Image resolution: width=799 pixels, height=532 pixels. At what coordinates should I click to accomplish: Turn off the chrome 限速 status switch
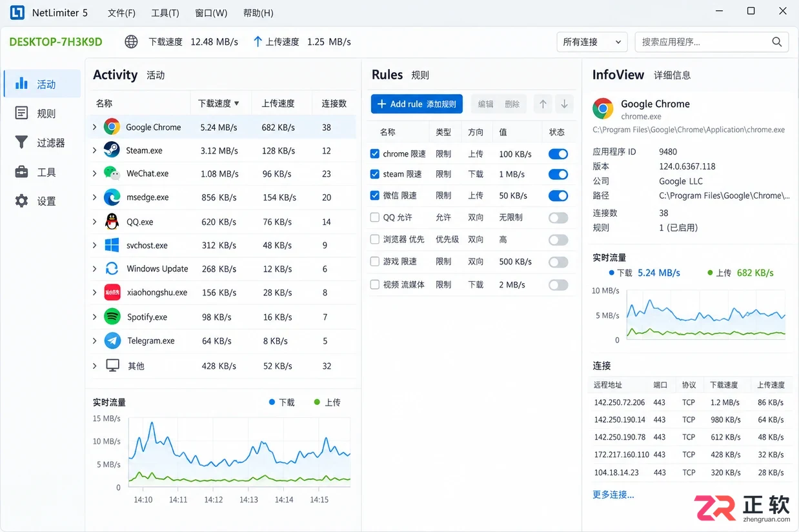(558, 154)
